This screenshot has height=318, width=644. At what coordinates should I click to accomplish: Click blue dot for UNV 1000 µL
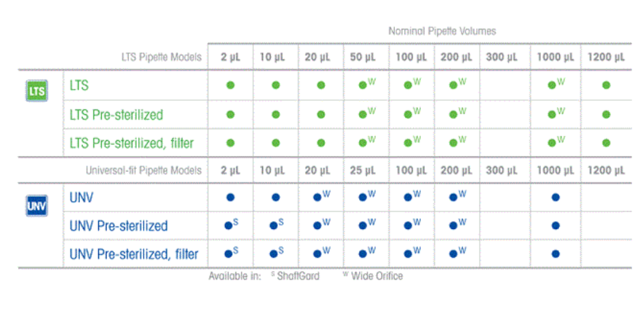(x=556, y=198)
